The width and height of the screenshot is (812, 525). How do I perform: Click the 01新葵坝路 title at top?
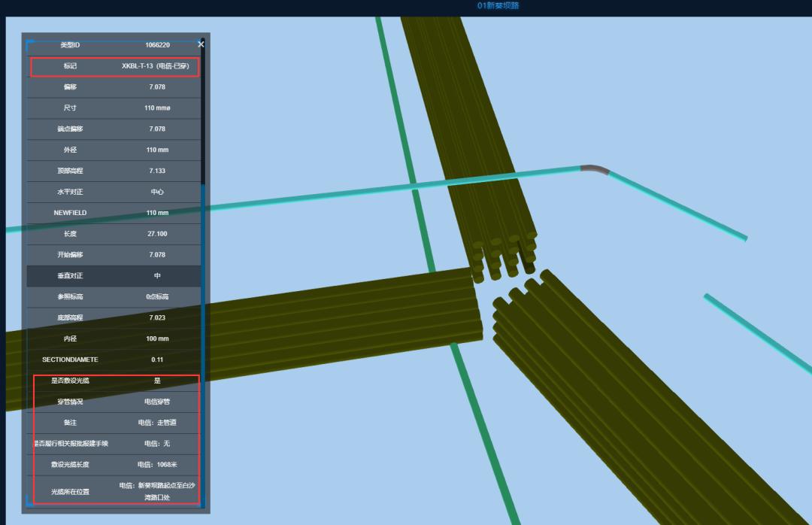[x=498, y=6]
